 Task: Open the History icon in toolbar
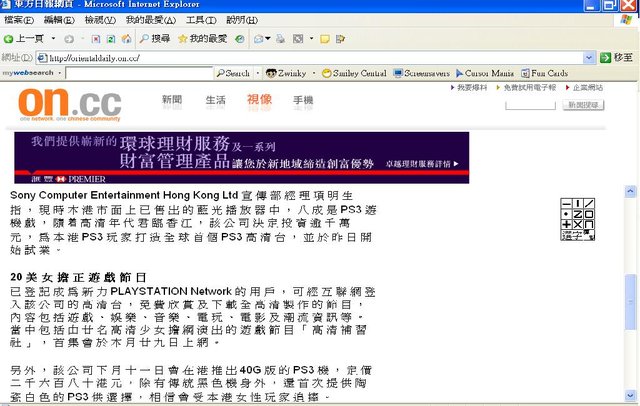coord(240,39)
